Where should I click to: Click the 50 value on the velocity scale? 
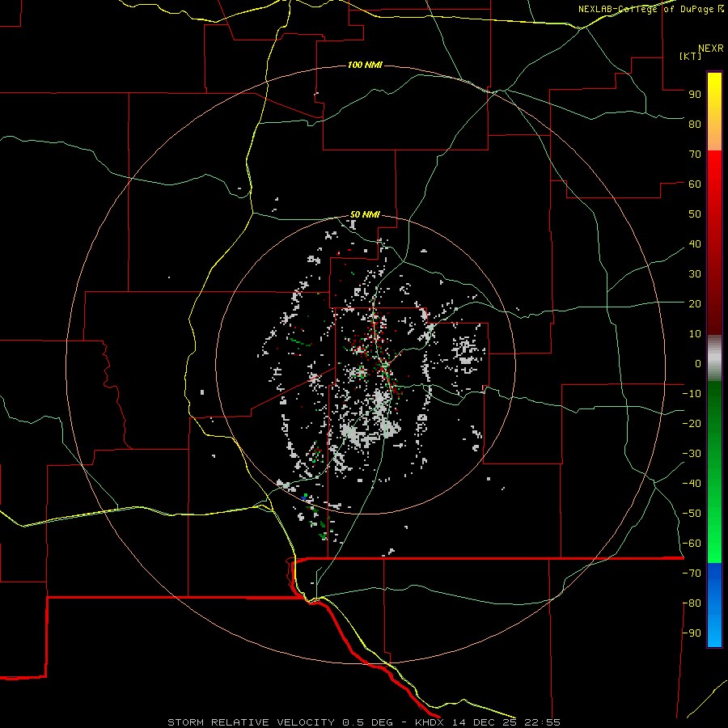pos(695,214)
